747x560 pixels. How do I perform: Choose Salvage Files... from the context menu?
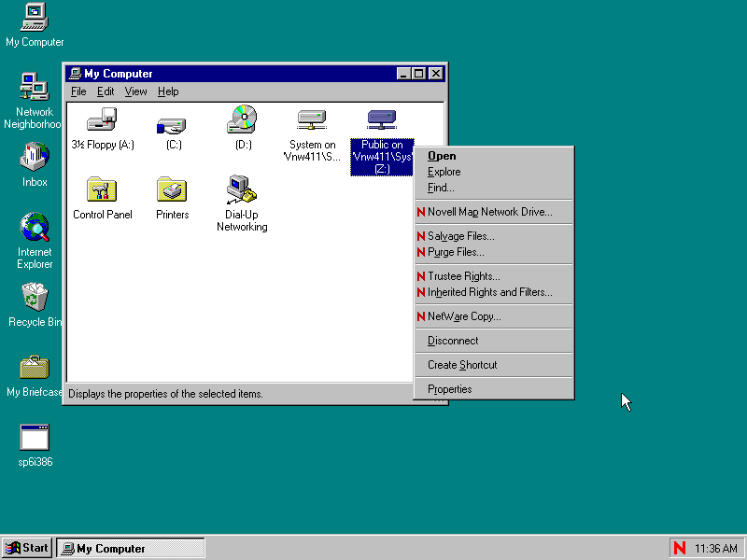point(494,236)
